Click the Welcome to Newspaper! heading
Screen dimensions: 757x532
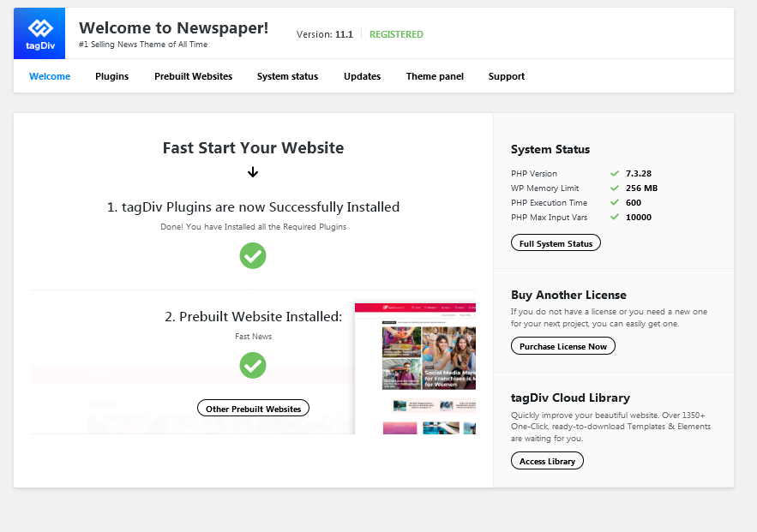click(x=174, y=28)
